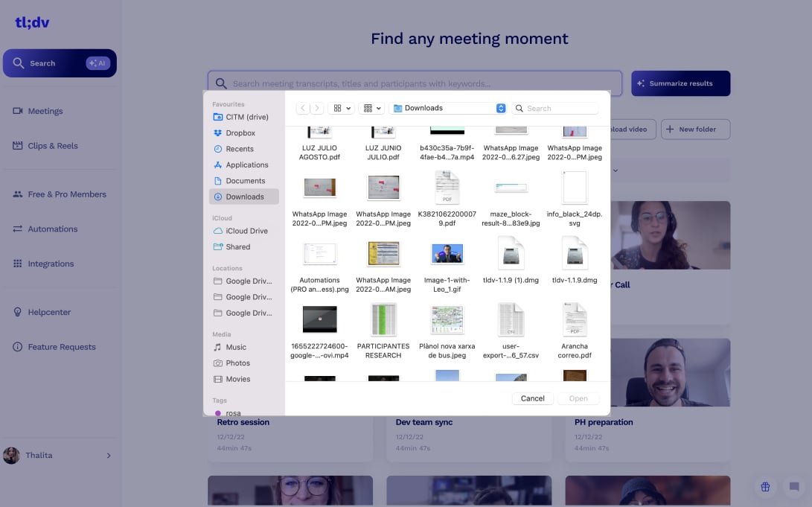Image resolution: width=812 pixels, height=507 pixels.
Task: Open the chat bubble icon
Action: tap(794, 487)
